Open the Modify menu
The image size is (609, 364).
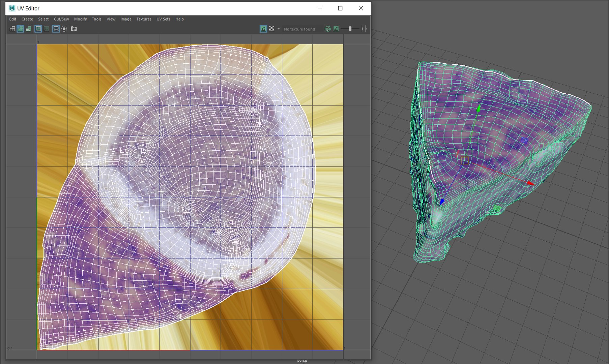point(81,19)
